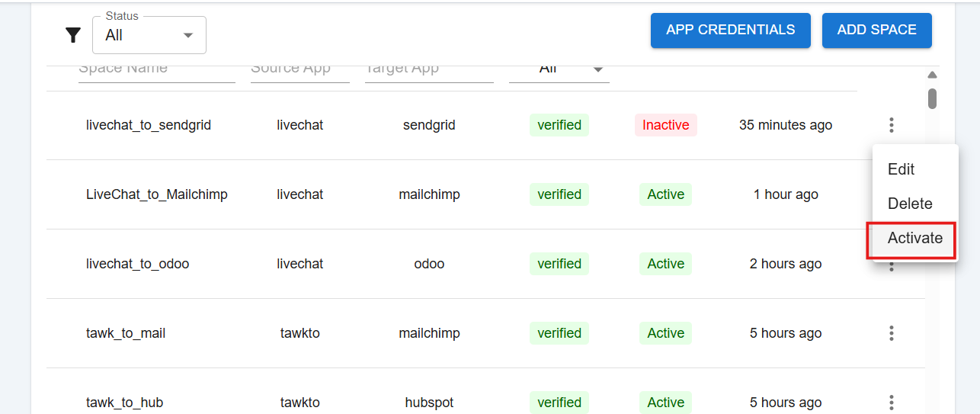Click the Active badge for livechat_to_odoo
The height and width of the screenshot is (414, 980).
click(666, 264)
